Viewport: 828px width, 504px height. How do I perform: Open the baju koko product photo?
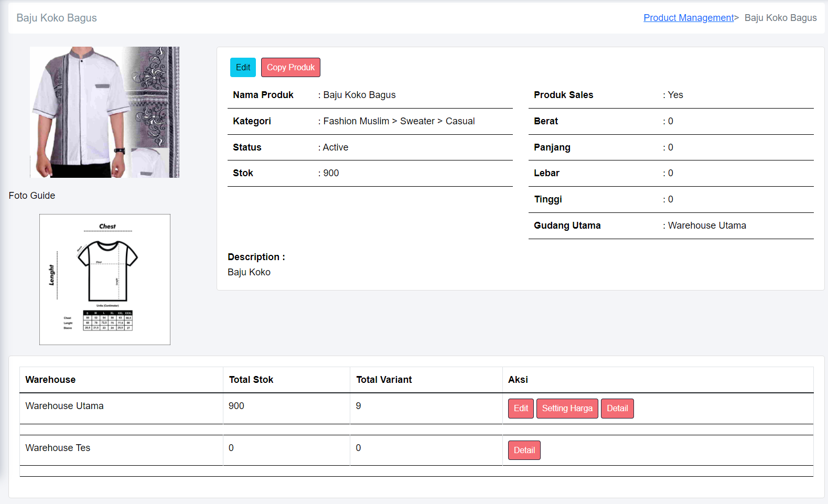coord(104,112)
